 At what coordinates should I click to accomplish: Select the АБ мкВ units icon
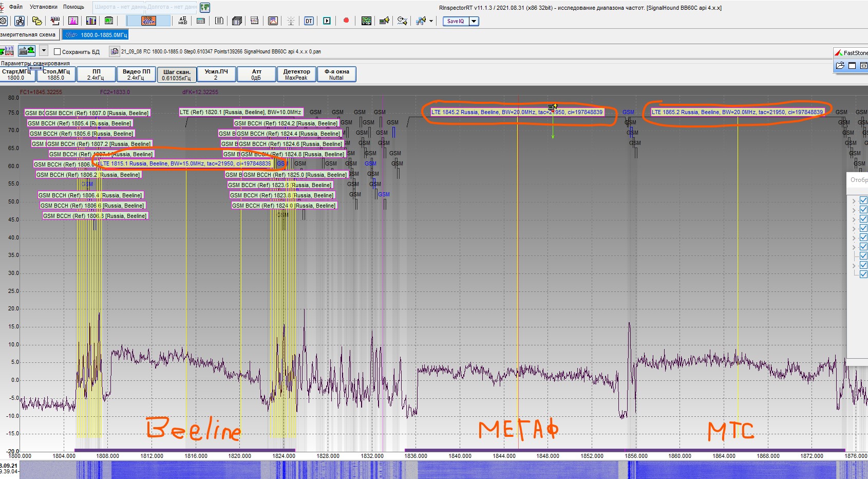183,21
